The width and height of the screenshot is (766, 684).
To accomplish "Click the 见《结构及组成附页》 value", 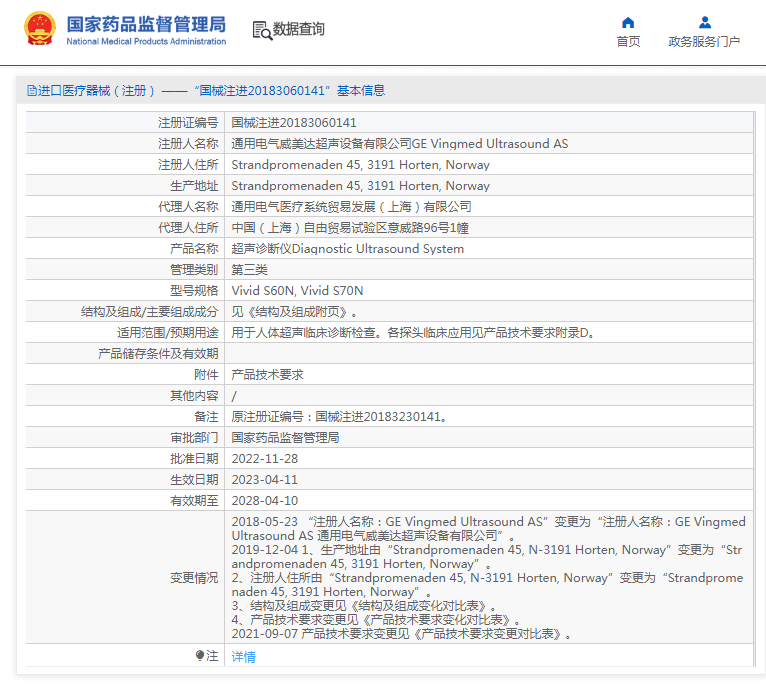I will click(x=294, y=312).
